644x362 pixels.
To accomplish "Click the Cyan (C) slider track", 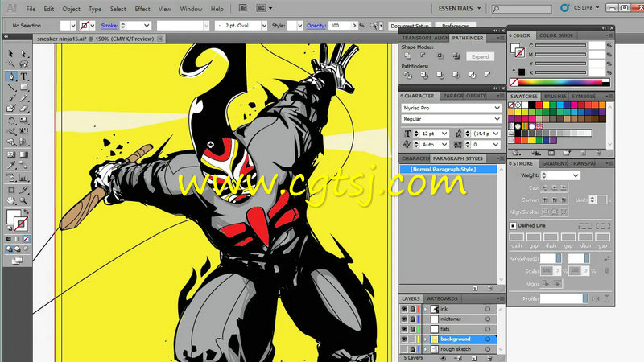I will pos(560,46).
